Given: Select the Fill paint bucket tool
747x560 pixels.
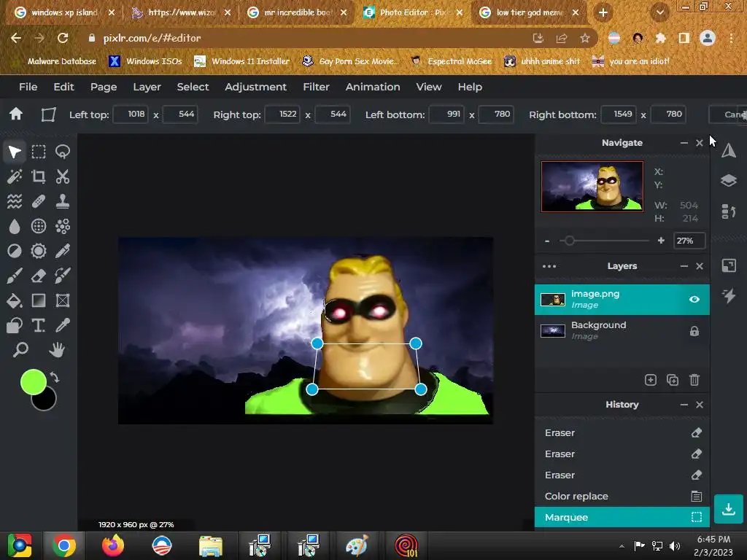Looking at the screenshot, I should coord(15,300).
